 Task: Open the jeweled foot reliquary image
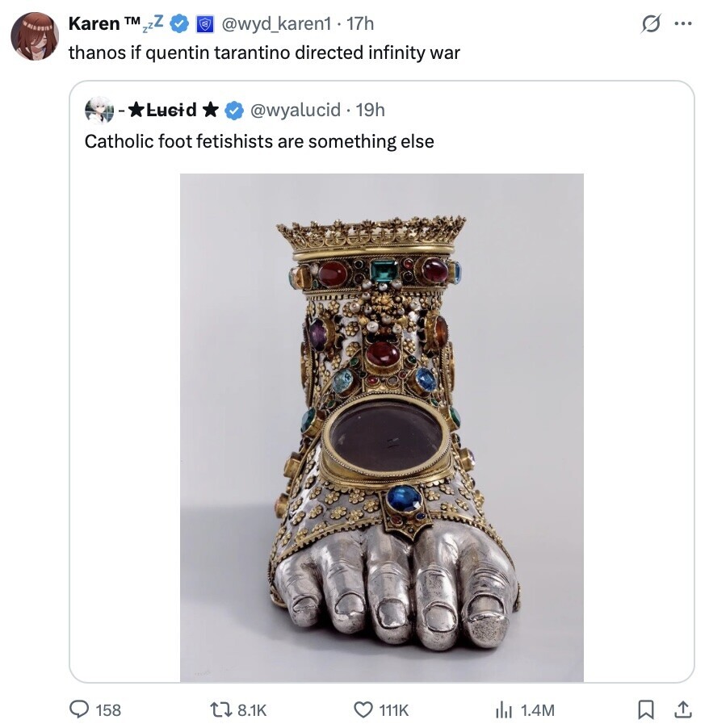point(381,428)
